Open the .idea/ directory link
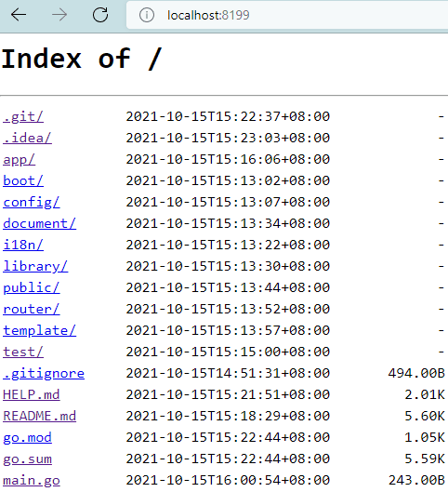 coord(27,138)
